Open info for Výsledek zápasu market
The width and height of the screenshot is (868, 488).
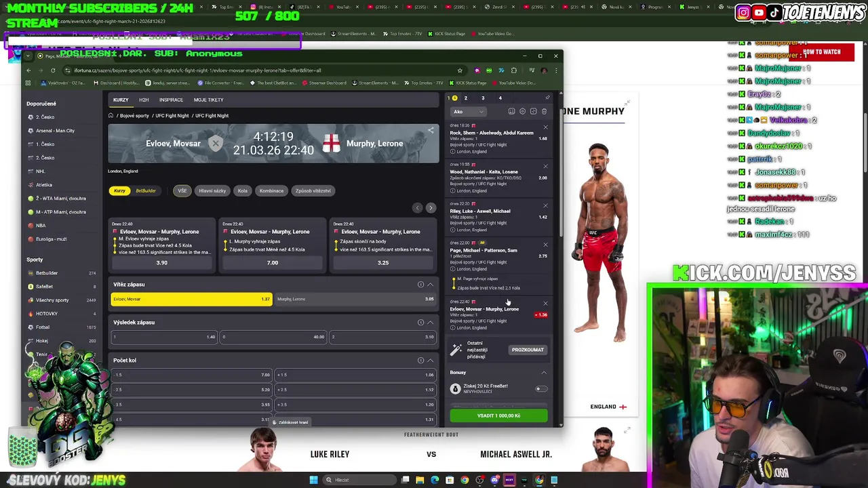click(x=420, y=323)
